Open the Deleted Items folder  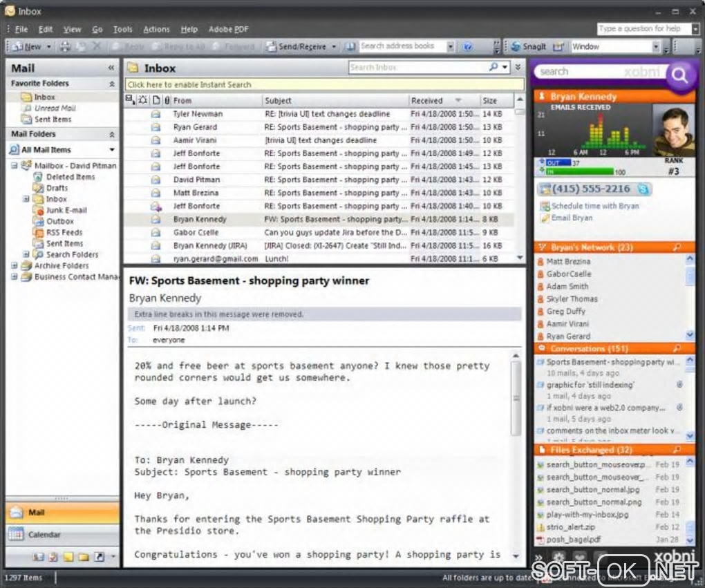pos(70,177)
